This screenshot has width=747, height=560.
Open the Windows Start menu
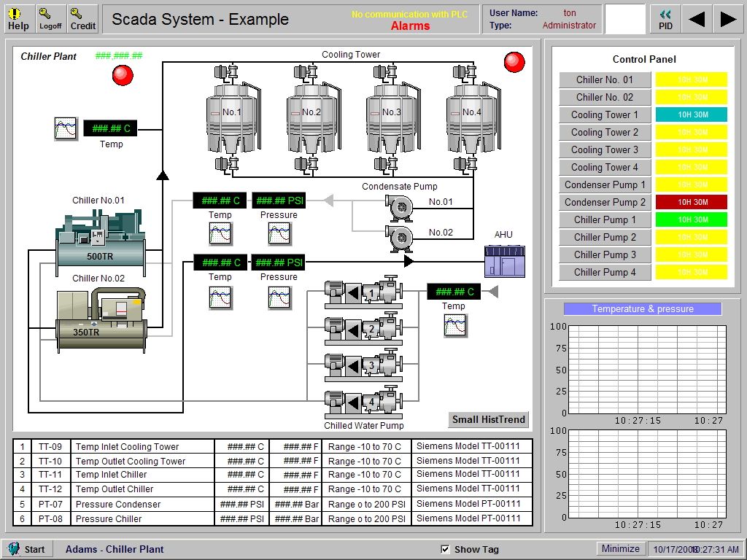click(x=29, y=548)
